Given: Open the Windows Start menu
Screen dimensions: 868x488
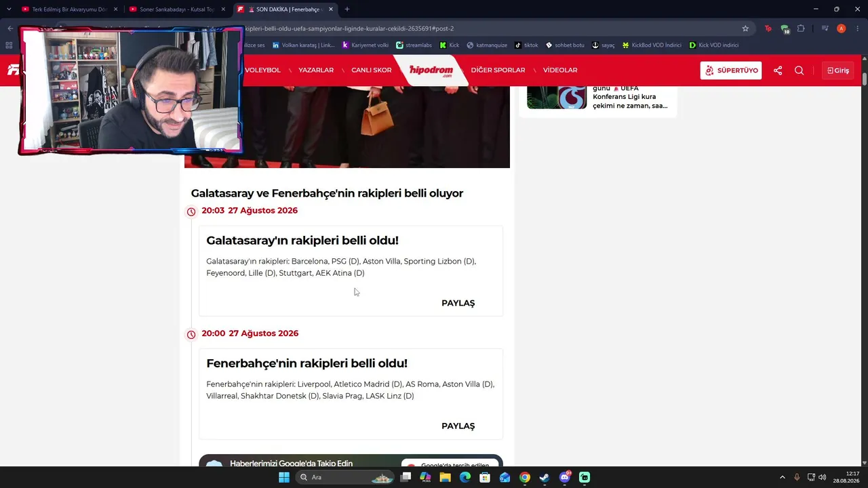Looking at the screenshot, I should [284, 477].
